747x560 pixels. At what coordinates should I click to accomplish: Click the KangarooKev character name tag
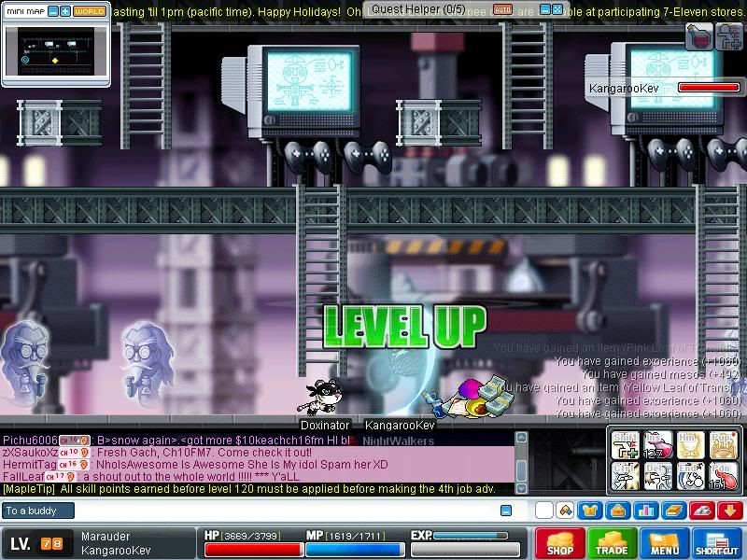tap(400, 426)
